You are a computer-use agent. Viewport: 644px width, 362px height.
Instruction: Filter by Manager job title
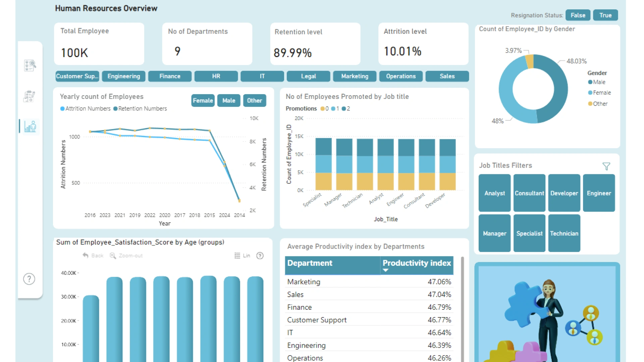point(495,233)
